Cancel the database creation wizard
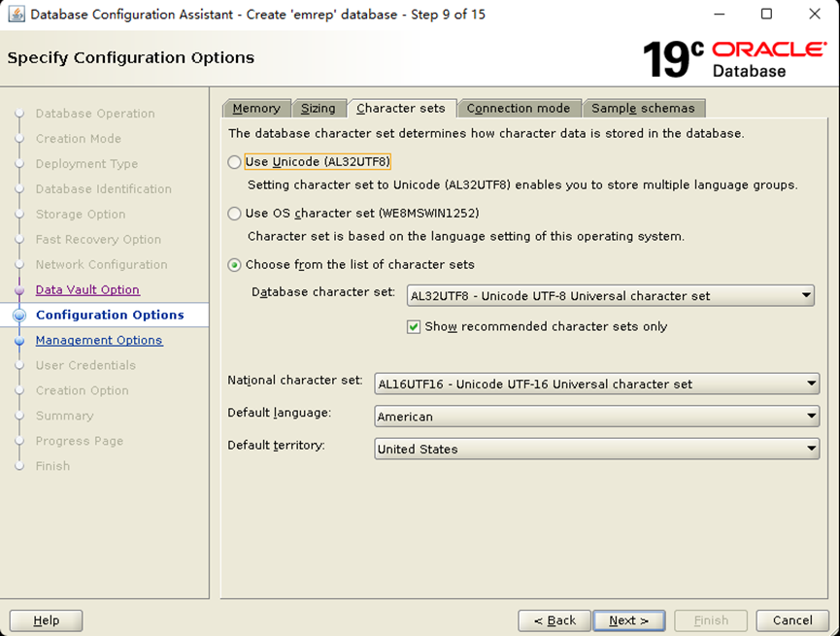This screenshot has height=636, width=840. point(792,620)
